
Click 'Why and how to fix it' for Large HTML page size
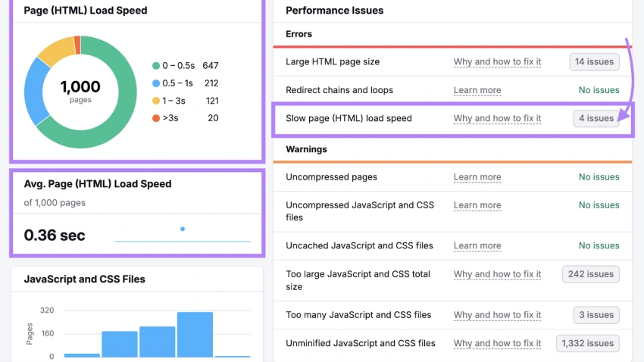point(497,62)
